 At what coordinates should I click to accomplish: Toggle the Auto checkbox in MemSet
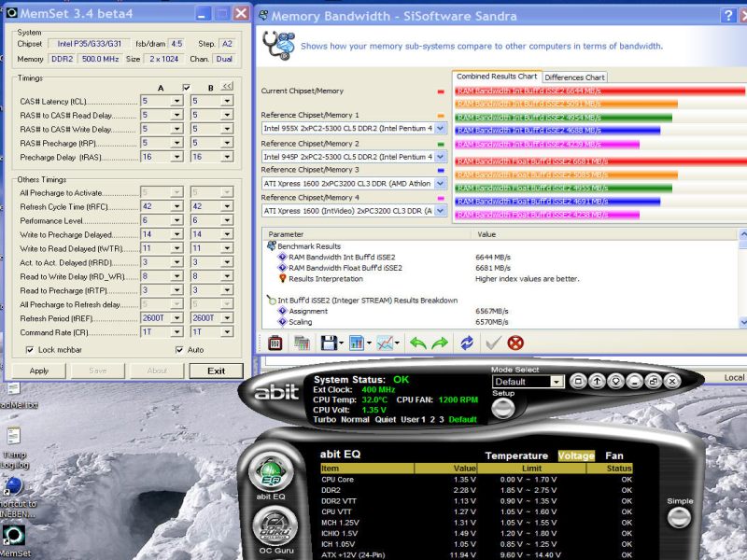179,349
